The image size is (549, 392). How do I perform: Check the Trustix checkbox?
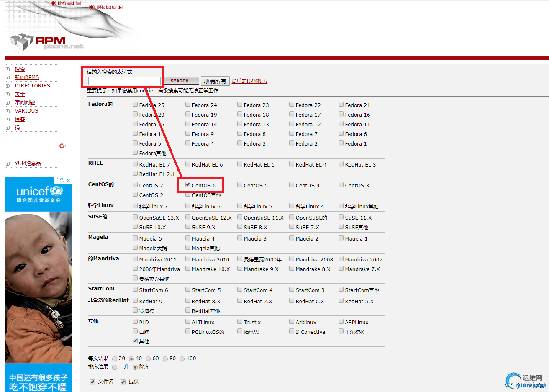(240, 321)
